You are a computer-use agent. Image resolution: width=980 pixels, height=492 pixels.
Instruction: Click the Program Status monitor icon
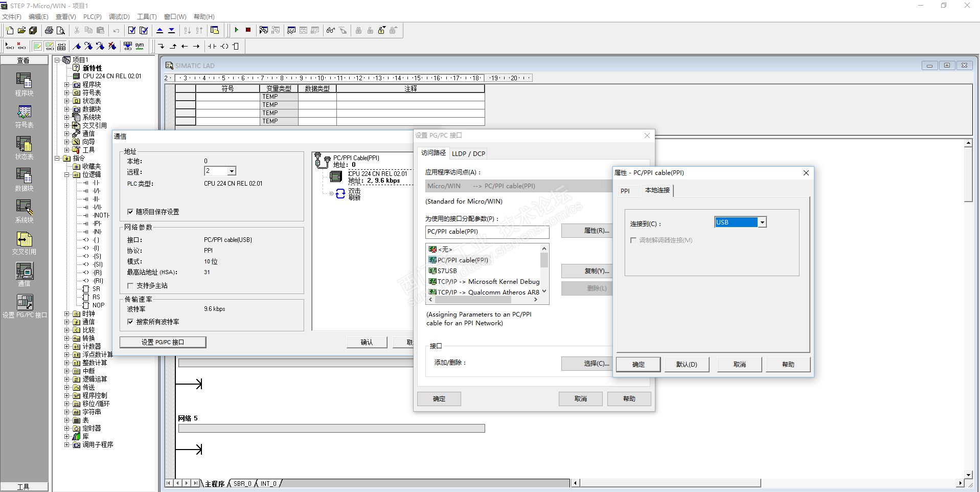263,30
